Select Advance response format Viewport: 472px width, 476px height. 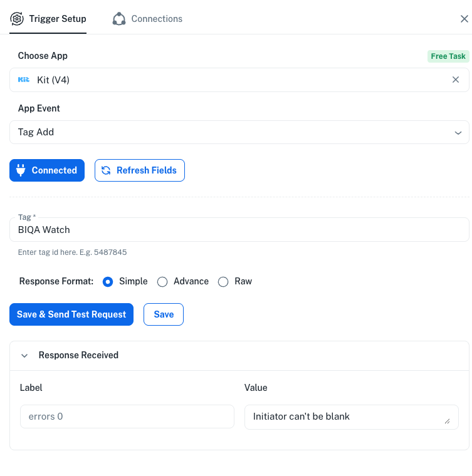162,282
